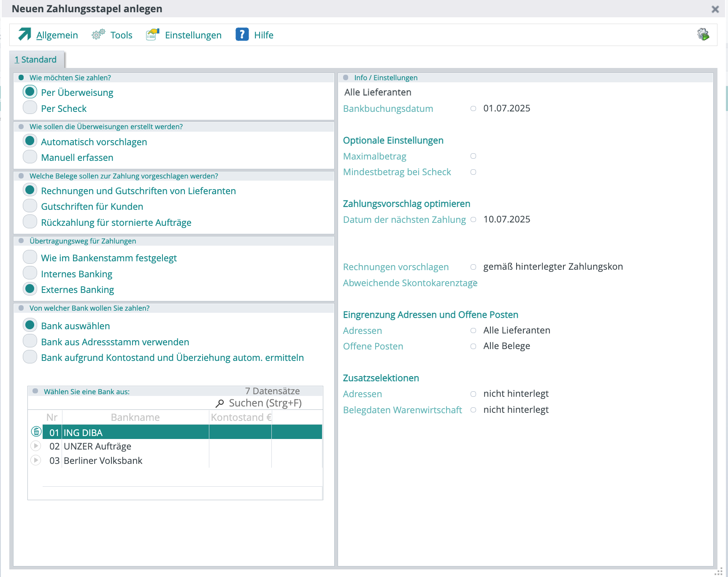Image resolution: width=728 pixels, height=577 pixels.
Task: Click the Suchen (Strg+F) search field
Action: click(x=265, y=403)
